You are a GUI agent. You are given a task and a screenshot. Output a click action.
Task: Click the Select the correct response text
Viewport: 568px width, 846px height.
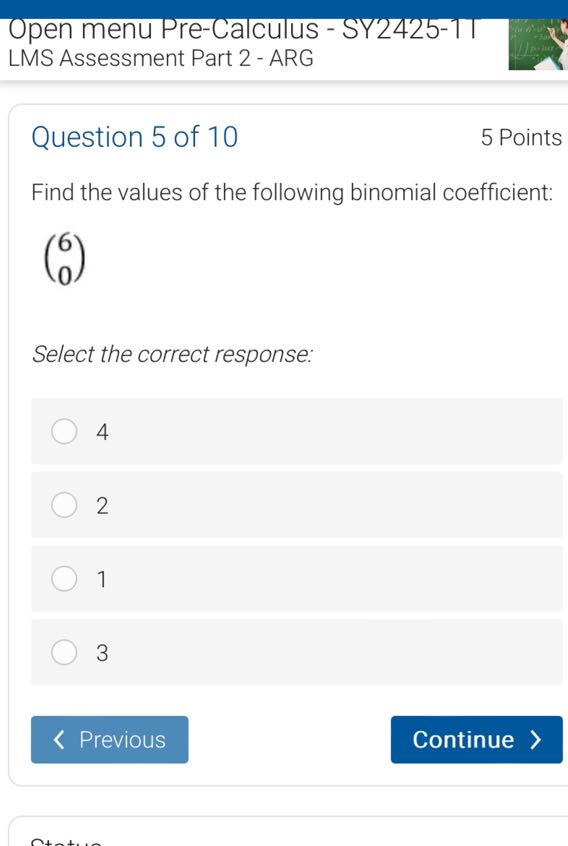click(x=172, y=354)
